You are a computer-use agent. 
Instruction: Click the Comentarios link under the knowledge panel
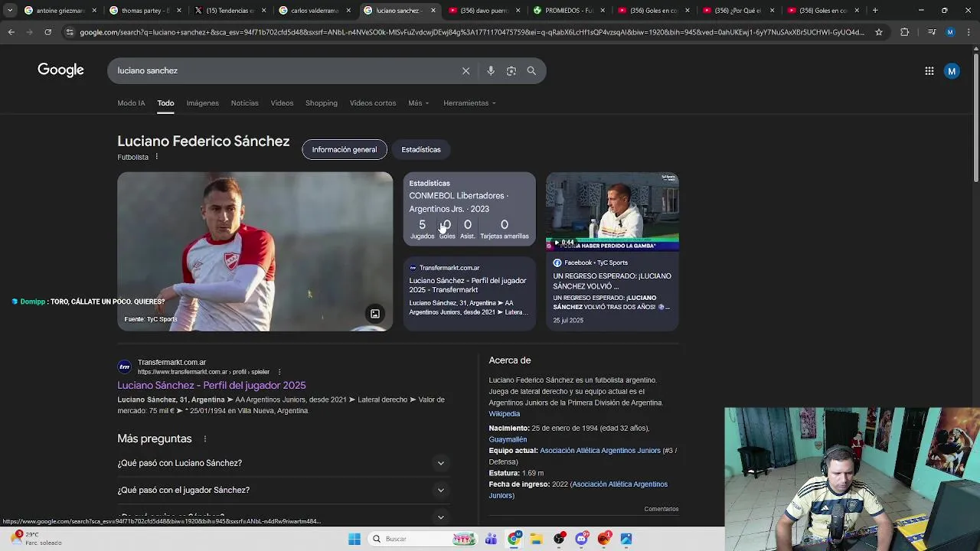(x=661, y=509)
